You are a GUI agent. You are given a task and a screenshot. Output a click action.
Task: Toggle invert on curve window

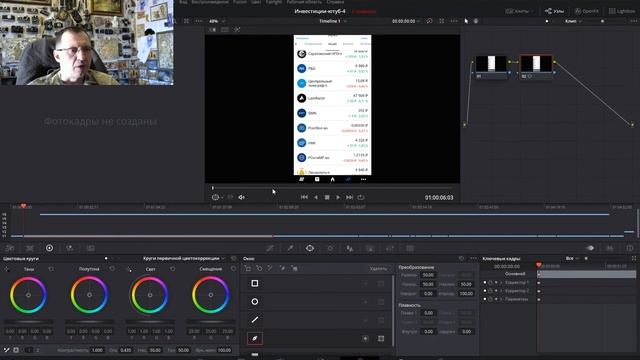click(365, 338)
